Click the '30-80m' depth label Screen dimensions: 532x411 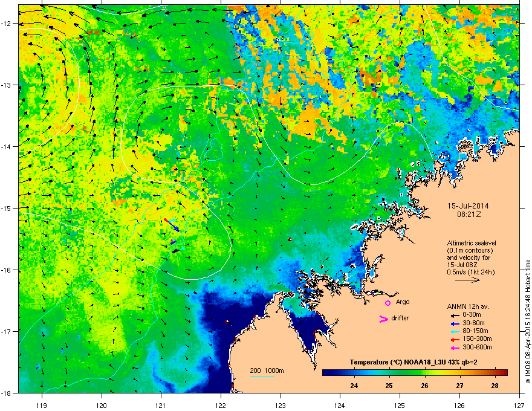coord(473,323)
